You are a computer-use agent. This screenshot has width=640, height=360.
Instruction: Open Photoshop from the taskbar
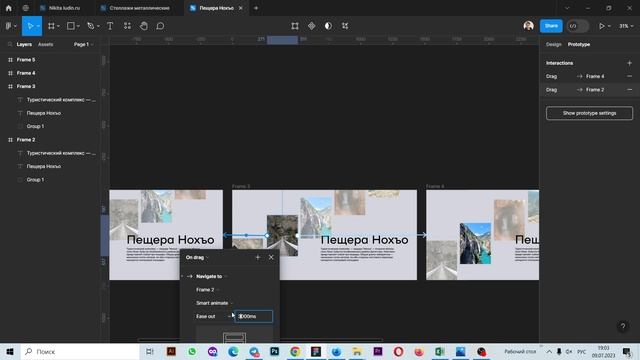(274, 351)
